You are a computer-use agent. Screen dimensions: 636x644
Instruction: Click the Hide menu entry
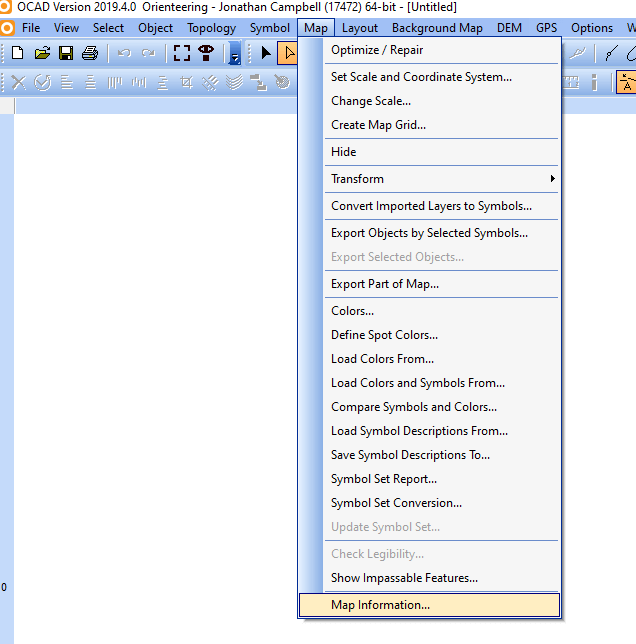[429, 152]
